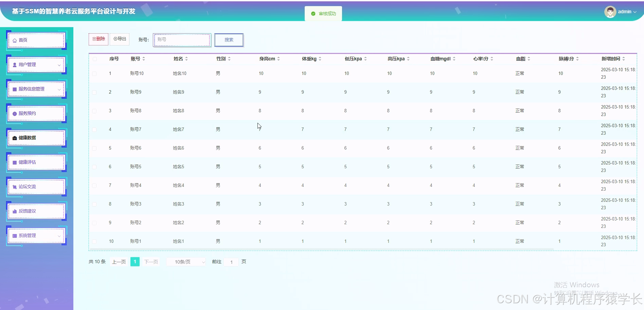Sort by 低压kpa column sort arrows
Image resolution: width=644 pixels, height=310 pixels.
point(365,59)
